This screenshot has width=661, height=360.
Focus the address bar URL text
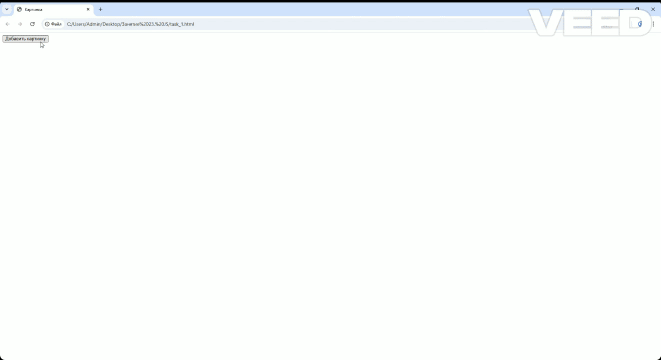[131, 24]
